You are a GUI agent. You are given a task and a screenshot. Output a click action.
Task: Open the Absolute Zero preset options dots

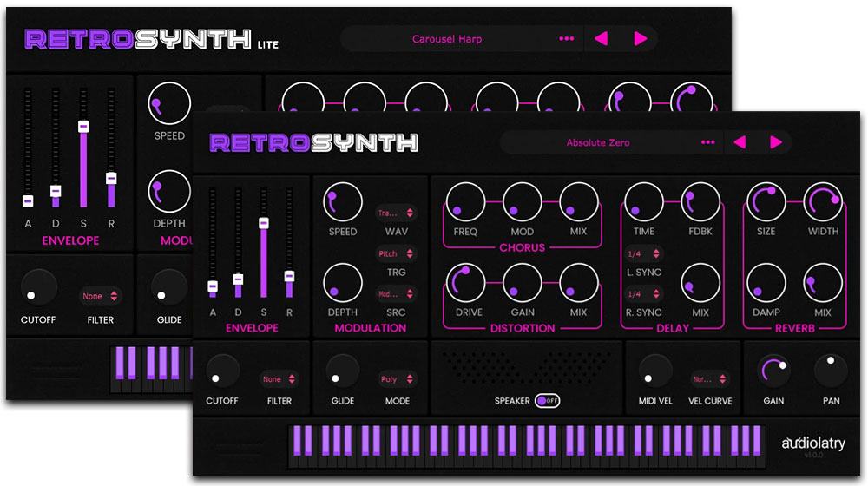(x=707, y=142)
